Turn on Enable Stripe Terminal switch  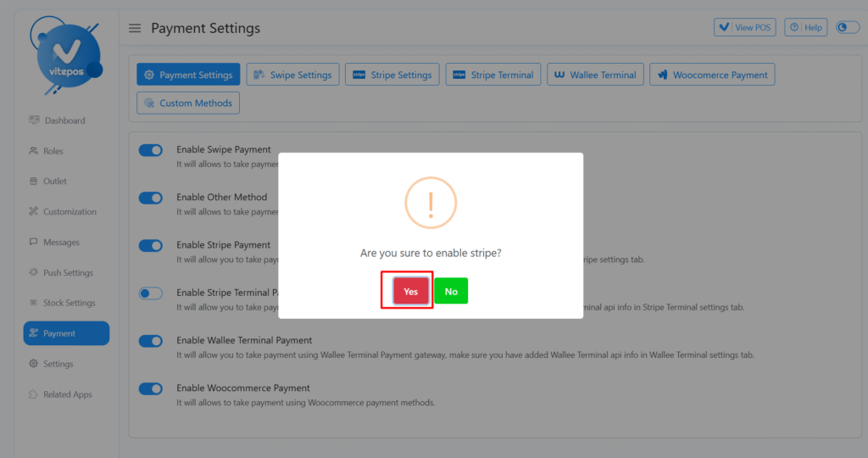click(151, 293)
